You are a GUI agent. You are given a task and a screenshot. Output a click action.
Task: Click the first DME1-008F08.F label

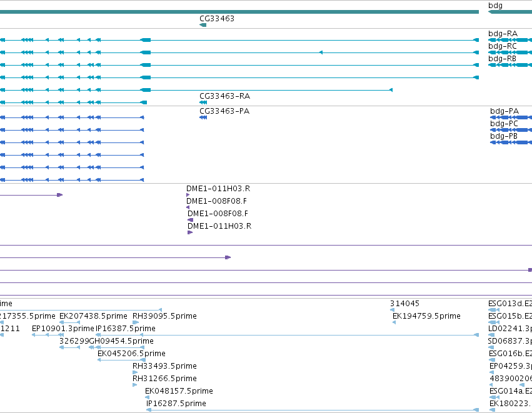click(216, 201)
